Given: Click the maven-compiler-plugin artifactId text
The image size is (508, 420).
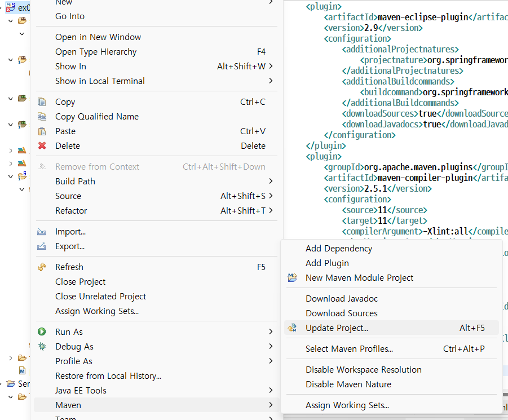Looking at the screenshot, I should [425, 178].
